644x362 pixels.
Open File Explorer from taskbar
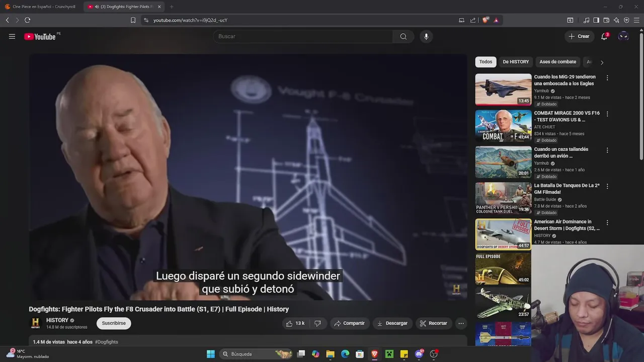pyautogui.click(x=330, y=354)
